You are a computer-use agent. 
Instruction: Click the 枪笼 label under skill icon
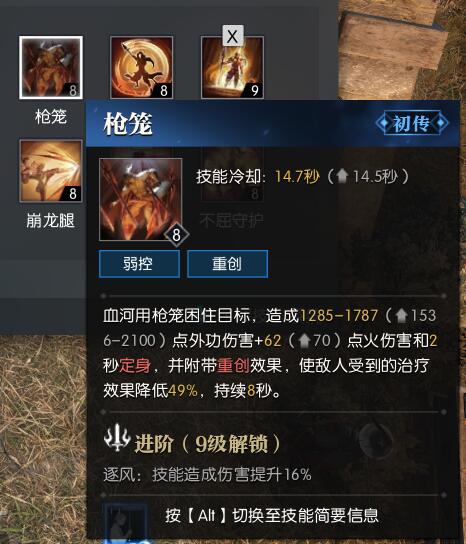[x=51, y=116]
